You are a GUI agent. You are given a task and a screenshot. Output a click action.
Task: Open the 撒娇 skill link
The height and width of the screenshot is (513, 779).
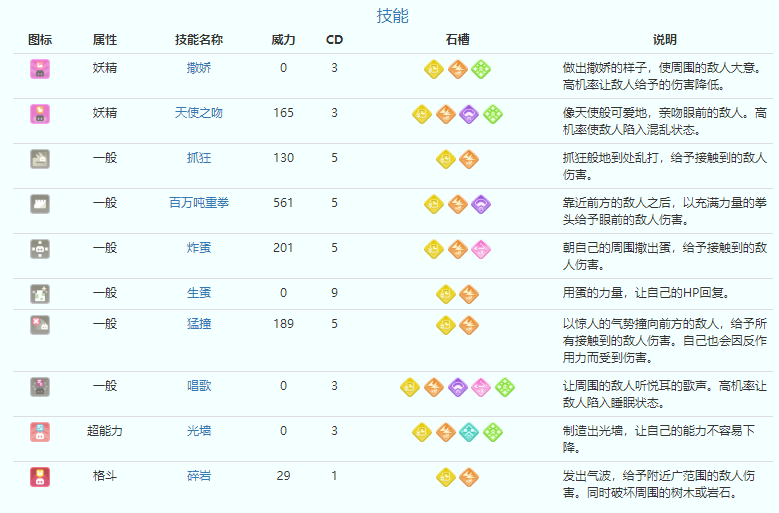198,68
